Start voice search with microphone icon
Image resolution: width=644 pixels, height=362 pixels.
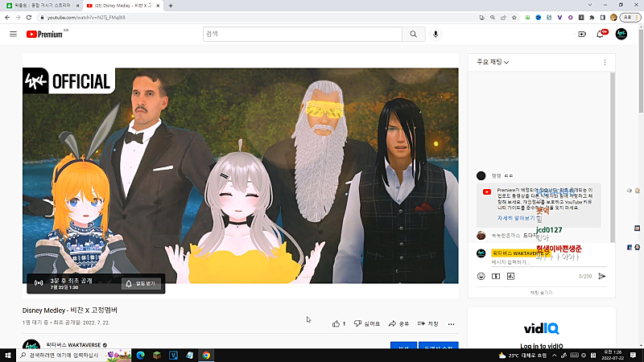[x=436, y=34]
